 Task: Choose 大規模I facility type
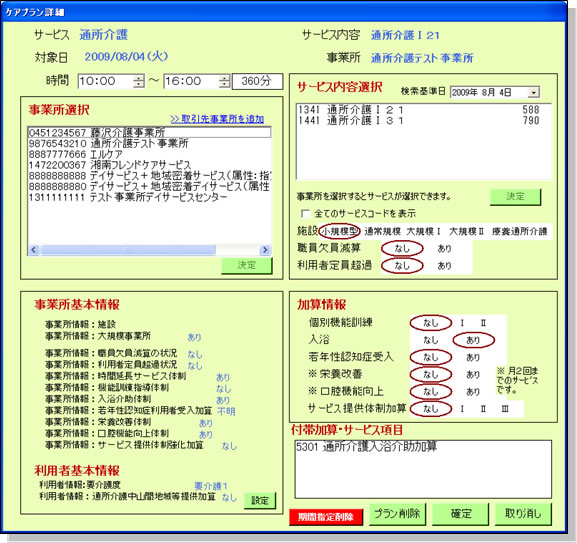(x=424, y=231)
